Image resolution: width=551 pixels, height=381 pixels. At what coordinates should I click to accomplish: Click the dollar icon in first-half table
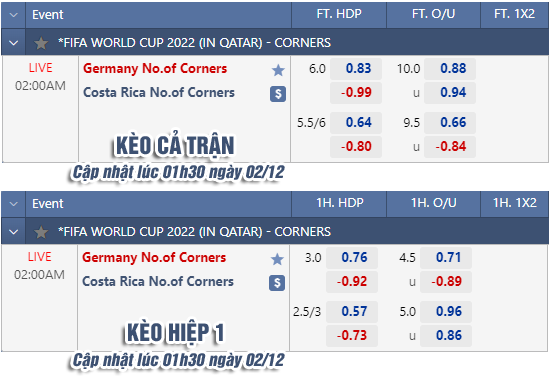(277, 283)
